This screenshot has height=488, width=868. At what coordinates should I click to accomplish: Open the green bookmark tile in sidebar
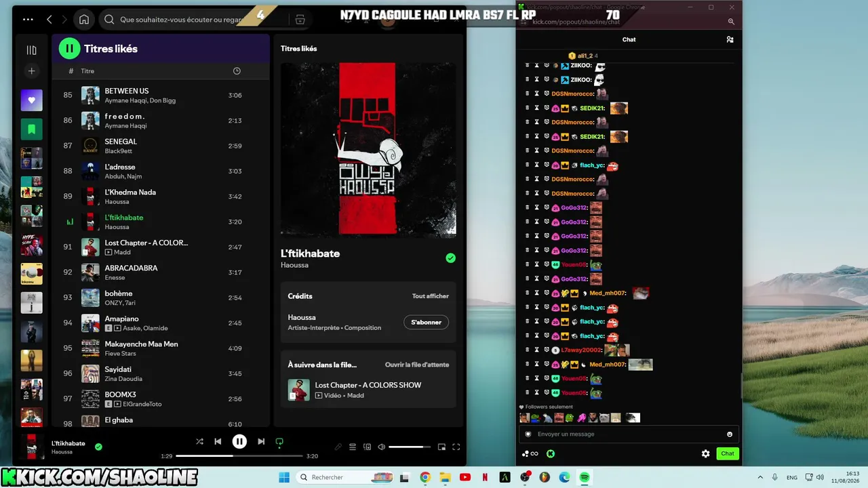point(31,129)
